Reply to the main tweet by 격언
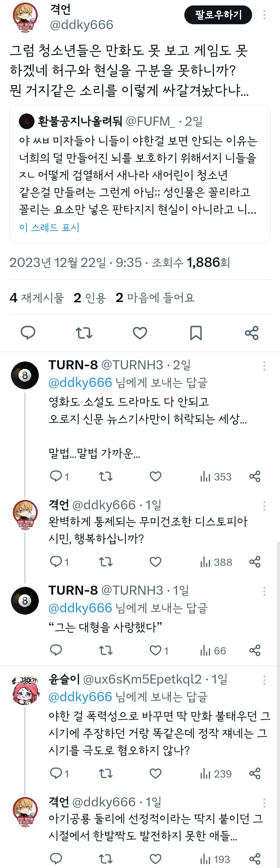Viewport: 280px width, 868px height. (x=28, y=332)
